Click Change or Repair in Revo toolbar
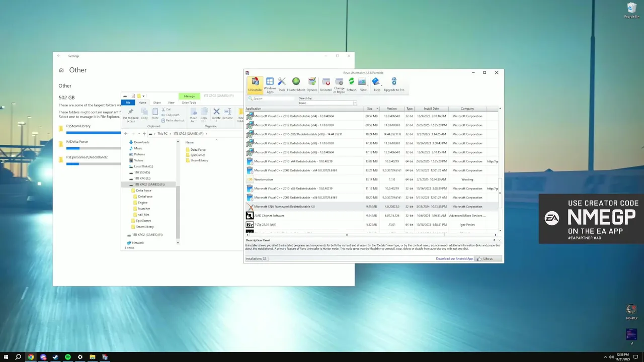Viewport: 644px width, 362px height. 339,84
